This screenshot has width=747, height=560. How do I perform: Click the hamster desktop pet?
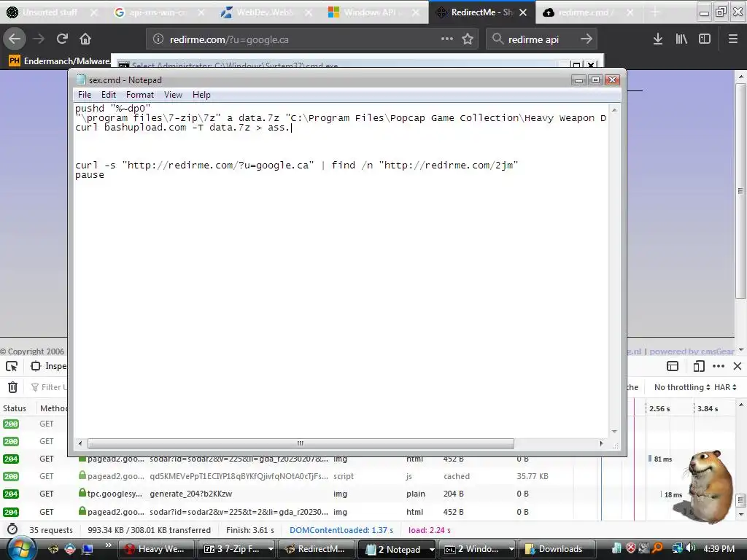click(708, 486)
